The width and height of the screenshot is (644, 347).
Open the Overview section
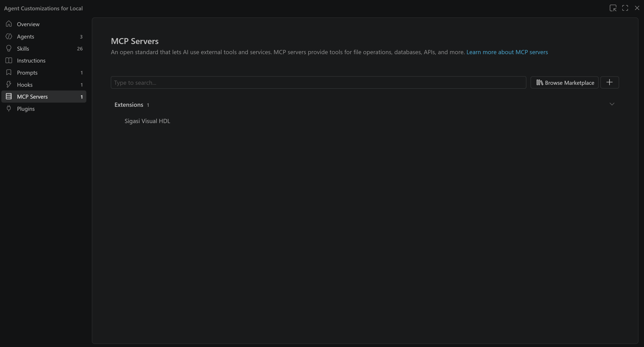(44, 24)
